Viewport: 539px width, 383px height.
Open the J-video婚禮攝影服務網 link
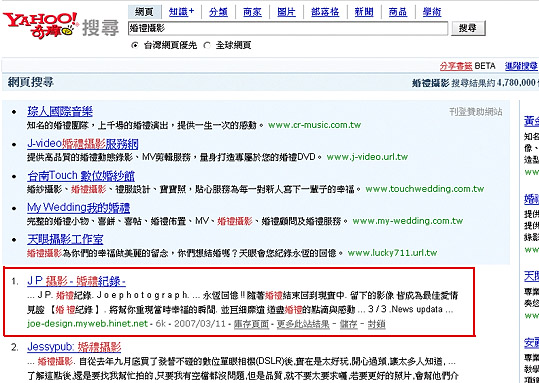click(82, 144)
